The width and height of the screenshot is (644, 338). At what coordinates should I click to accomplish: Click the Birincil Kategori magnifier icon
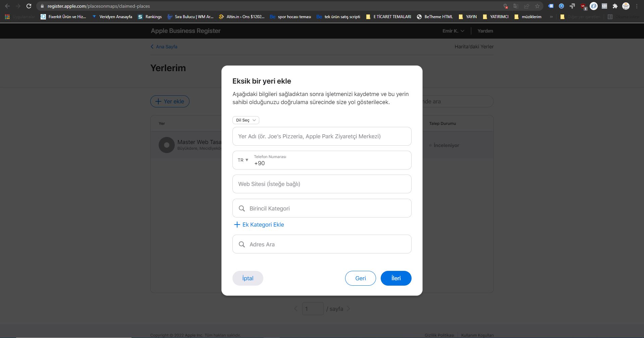tap(241, 208)
